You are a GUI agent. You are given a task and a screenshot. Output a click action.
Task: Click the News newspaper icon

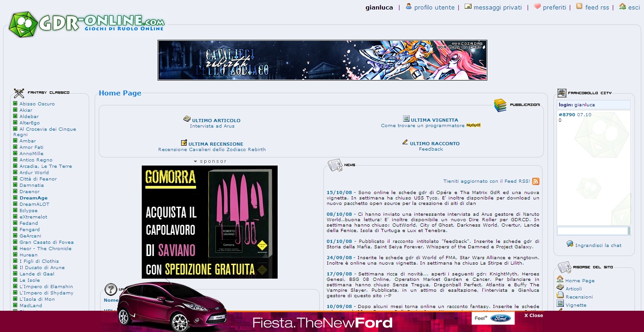coord(335,165)
